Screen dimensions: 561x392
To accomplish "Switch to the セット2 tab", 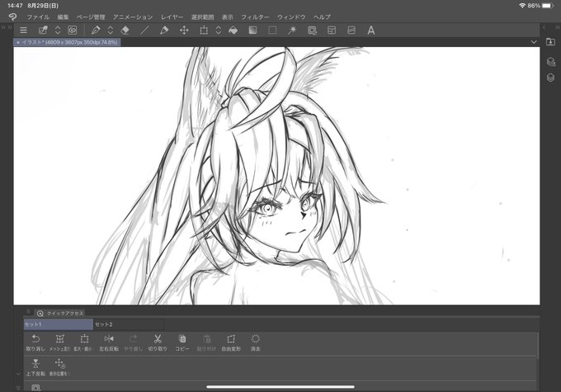I will (x=129, y=324).
